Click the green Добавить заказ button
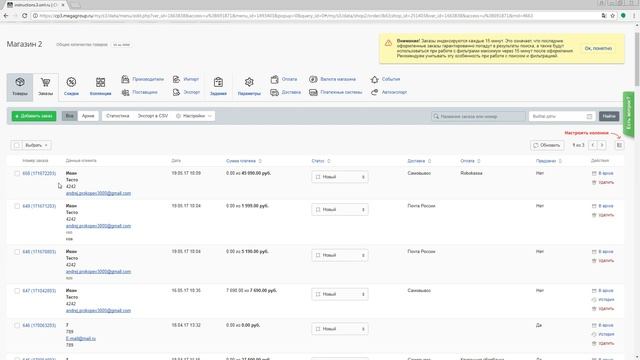The height and width of the screenshot is (360, 640). coord(34,116)
